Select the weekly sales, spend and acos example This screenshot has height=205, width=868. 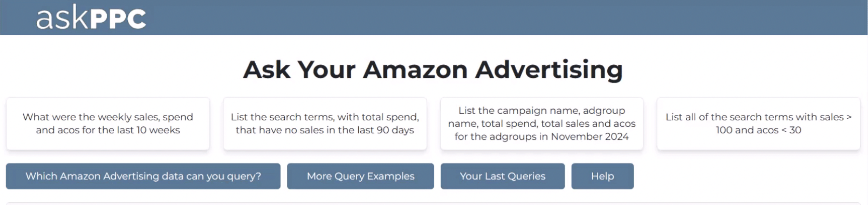click(108, 123)
